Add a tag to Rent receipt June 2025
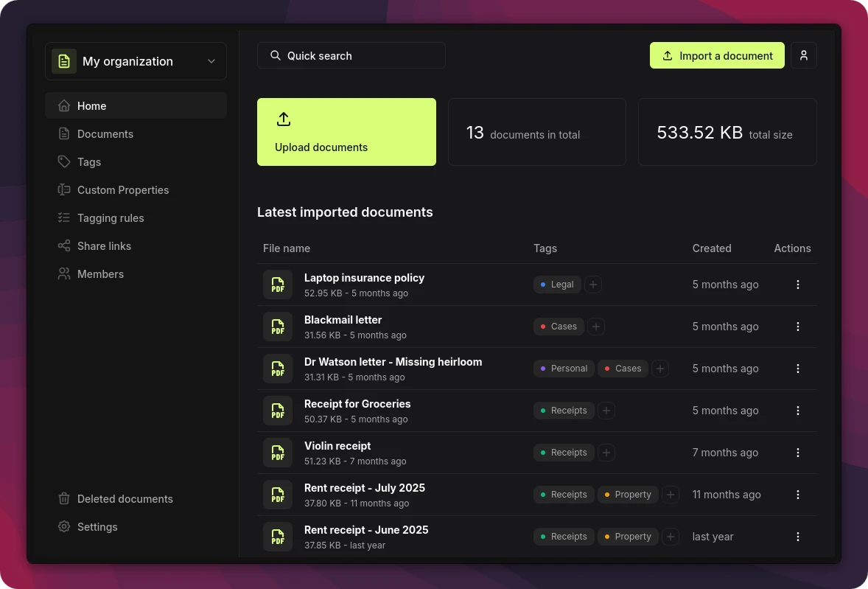 click(671, 537)
